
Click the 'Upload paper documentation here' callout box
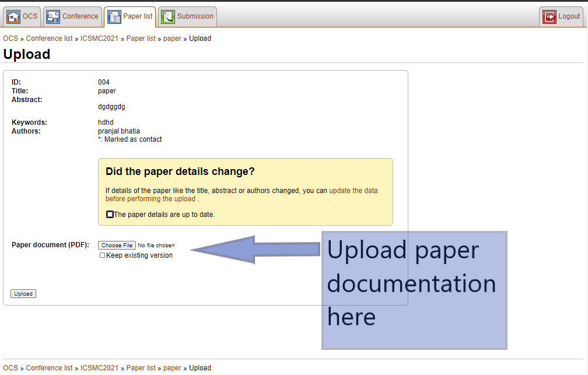point(414,290)
